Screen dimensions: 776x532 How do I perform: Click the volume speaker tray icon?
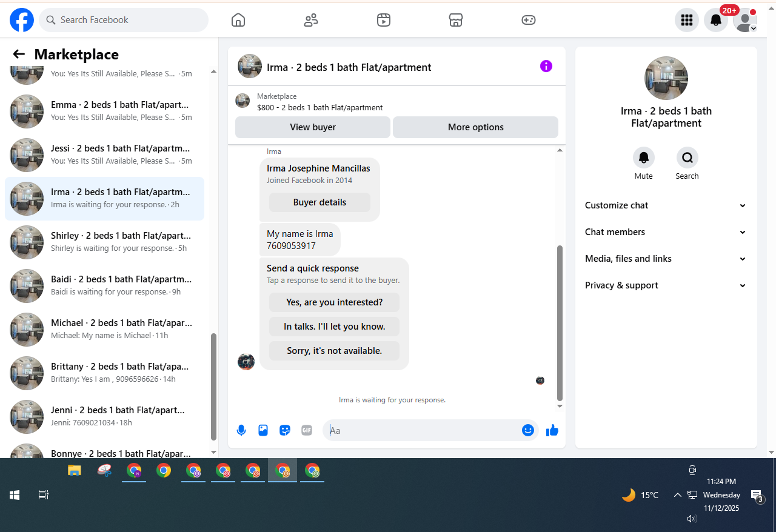click(x=692, y=519)
